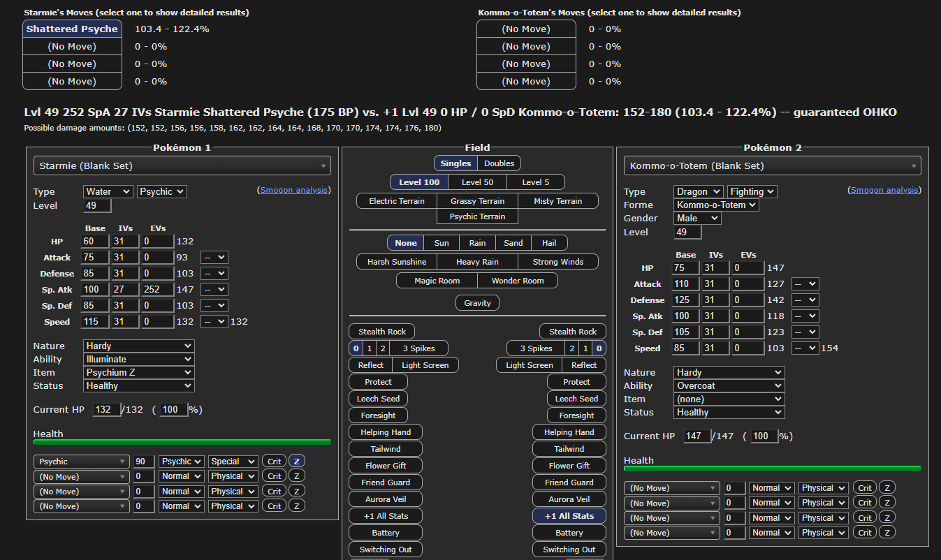Toggle Singles battle format
This screenshot has width=941, height=560.
coord(455,163)
